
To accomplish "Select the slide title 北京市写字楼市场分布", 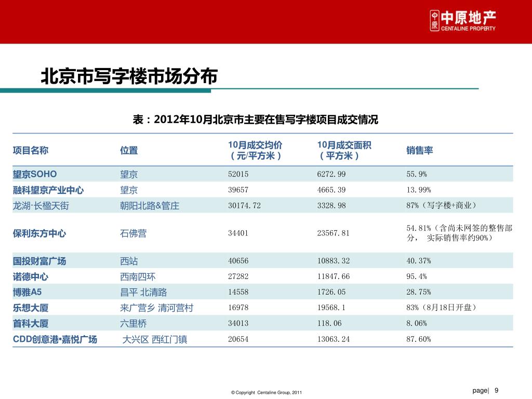I will (129, 76).
